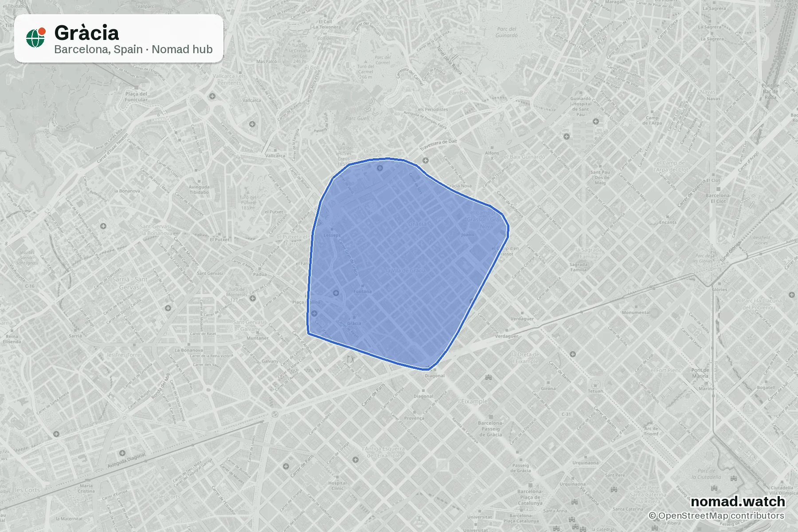This screenshot has width=798, height=532.
Task: Select the "Turó de Monterols" label
Action: (x=236, y=294)
